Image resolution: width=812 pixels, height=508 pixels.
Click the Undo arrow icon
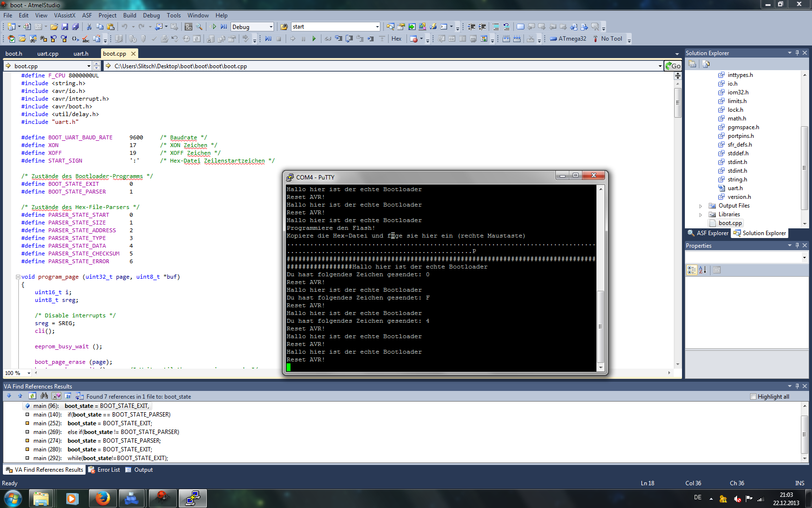point(125,27)
